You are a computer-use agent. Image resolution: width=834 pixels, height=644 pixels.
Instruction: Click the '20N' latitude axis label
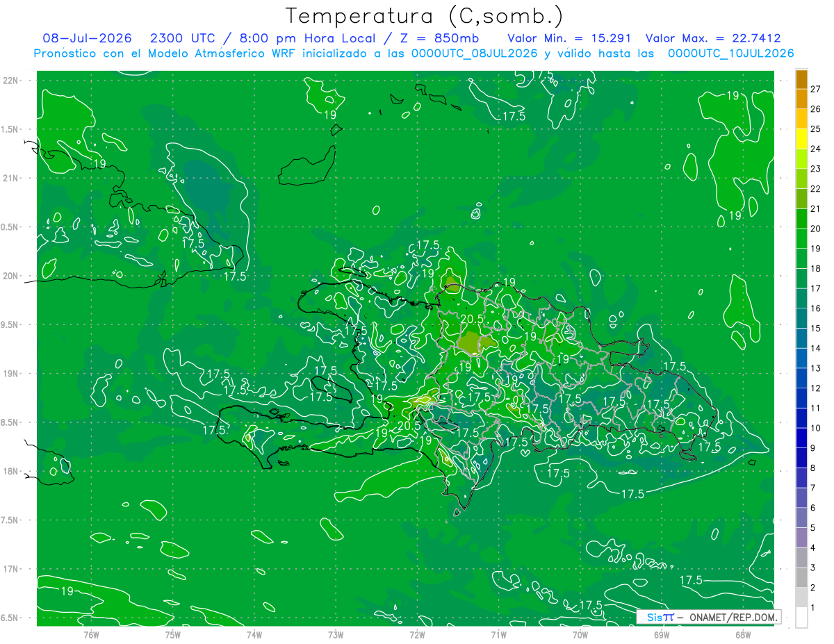click(x=11, y=276)
